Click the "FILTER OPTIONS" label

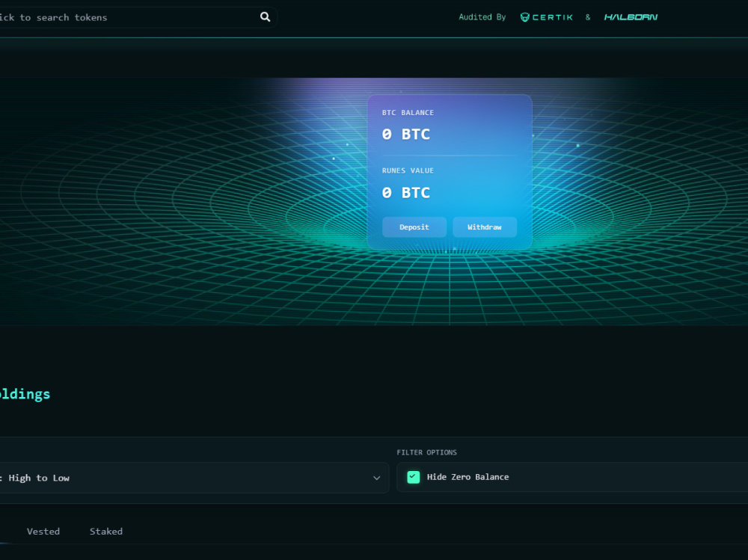pyautogui.click(x=427, y=452)
